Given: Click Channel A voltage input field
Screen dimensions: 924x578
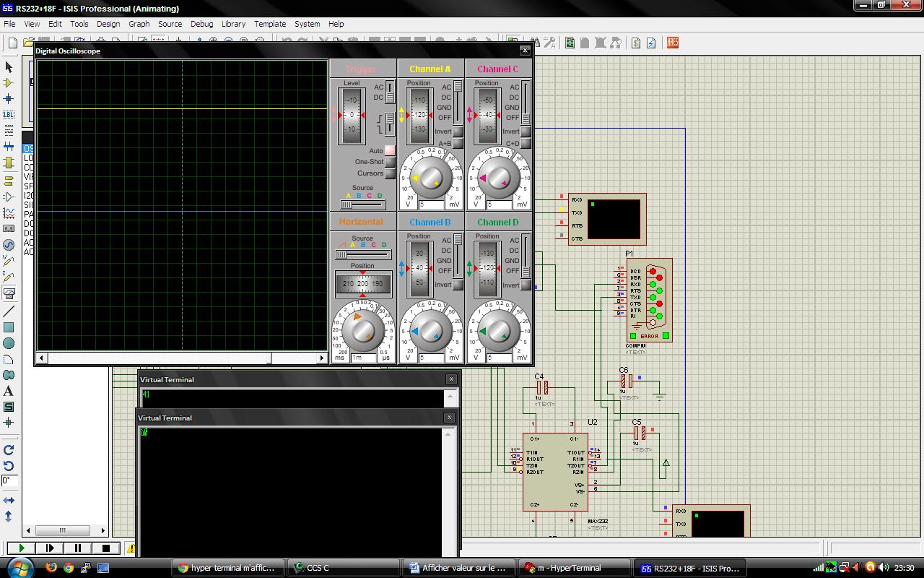Looking at the screenshot, I should coord(430,205).
